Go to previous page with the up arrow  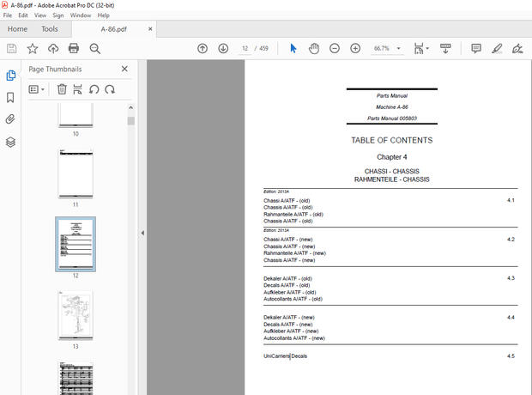[203, 49]
